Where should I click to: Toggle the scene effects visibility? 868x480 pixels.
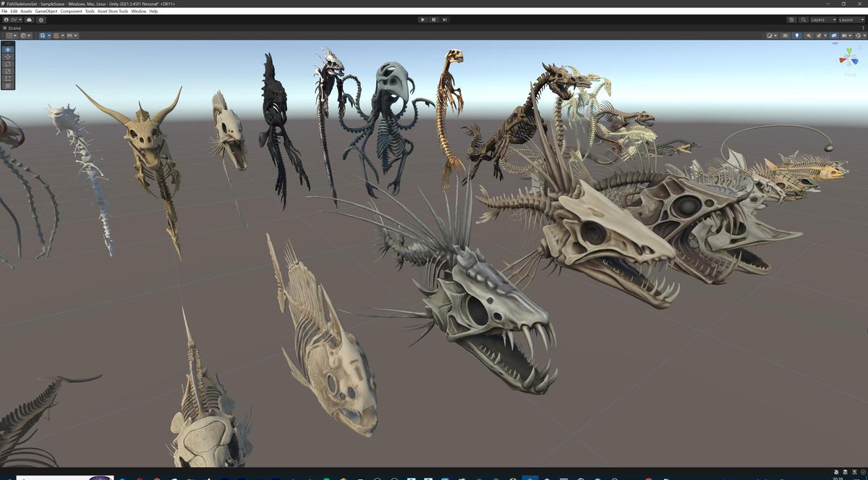[x=818, y=35]
